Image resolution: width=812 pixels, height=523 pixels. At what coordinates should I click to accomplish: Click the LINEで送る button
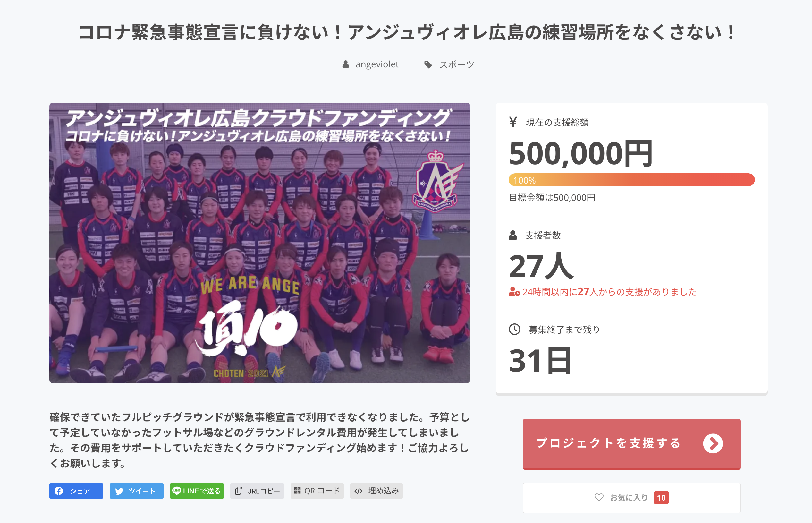197,491
